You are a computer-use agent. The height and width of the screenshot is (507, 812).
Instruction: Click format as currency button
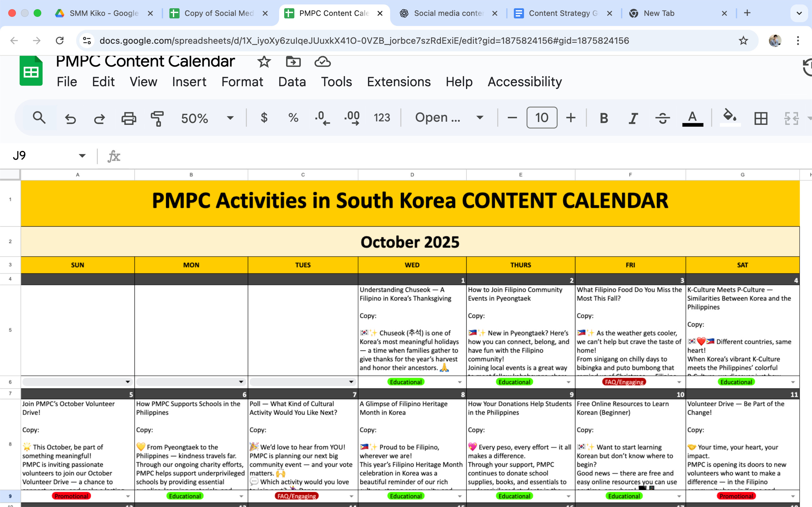click(264, 118)
